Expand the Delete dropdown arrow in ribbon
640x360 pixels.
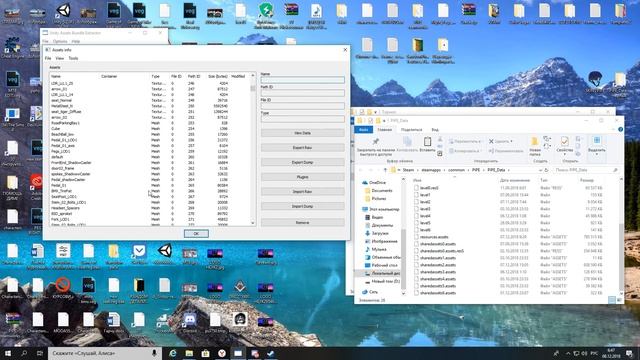(x=511, y=142)
